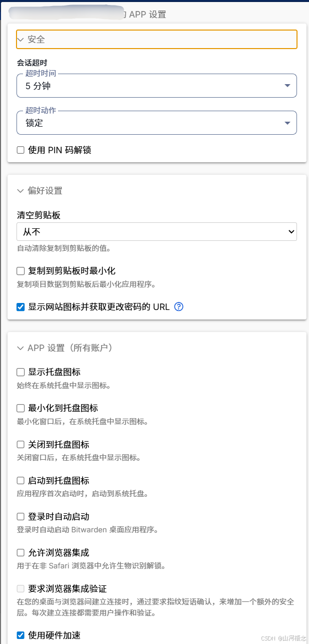Click the 要求浏览器集成验证 checkbox
This screenshot has height=644, width=309.
click(20, 589)
